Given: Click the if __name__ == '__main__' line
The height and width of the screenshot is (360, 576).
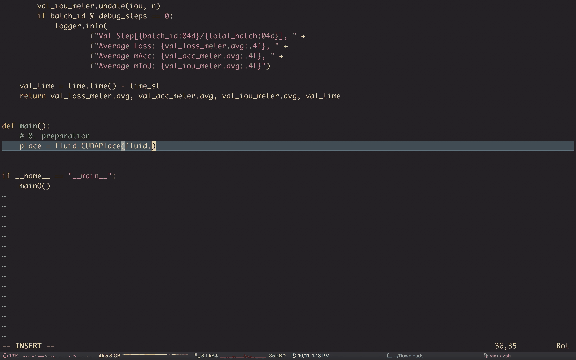Looking at the screenshot, I should 59,176.
